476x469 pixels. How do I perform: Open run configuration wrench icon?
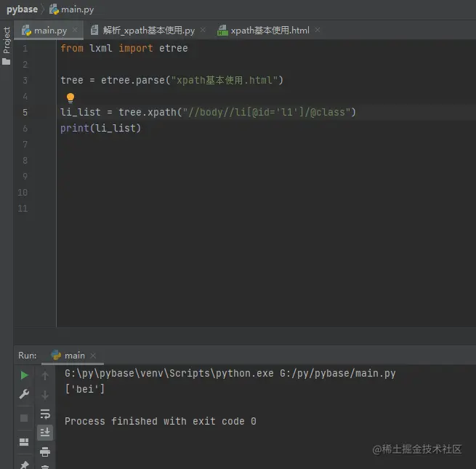coord(24,394)
